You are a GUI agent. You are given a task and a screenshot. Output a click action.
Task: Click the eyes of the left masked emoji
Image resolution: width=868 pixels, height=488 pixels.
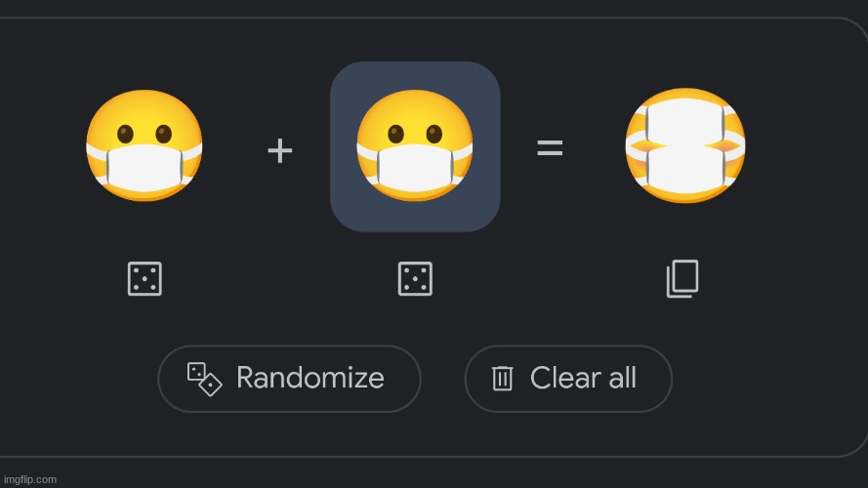click(x=145, y=134)
